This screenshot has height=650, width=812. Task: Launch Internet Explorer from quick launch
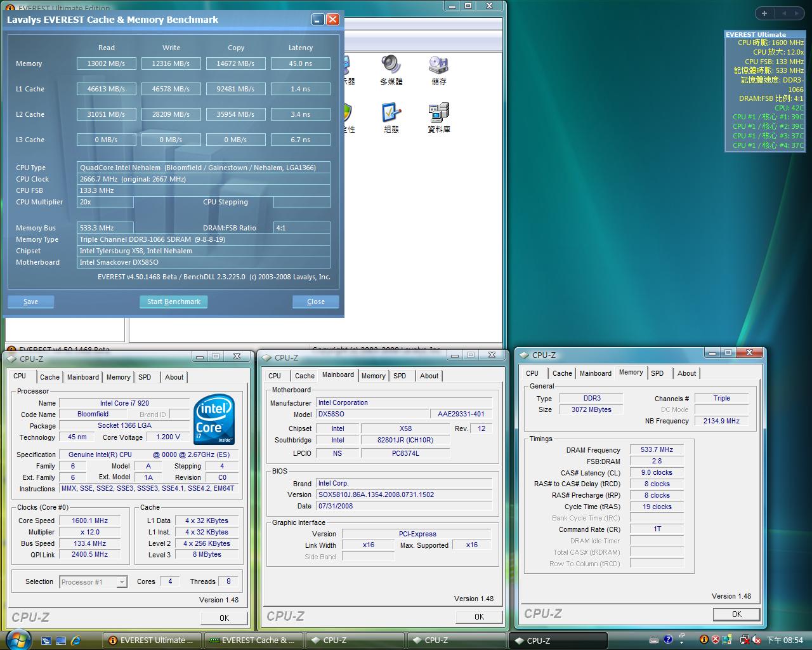pos(76,640)
